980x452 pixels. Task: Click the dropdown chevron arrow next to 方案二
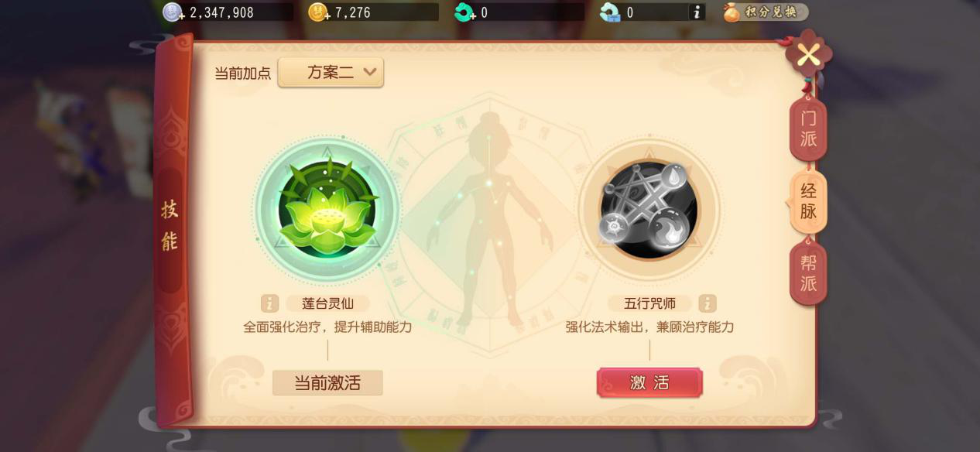click(370, 73)
